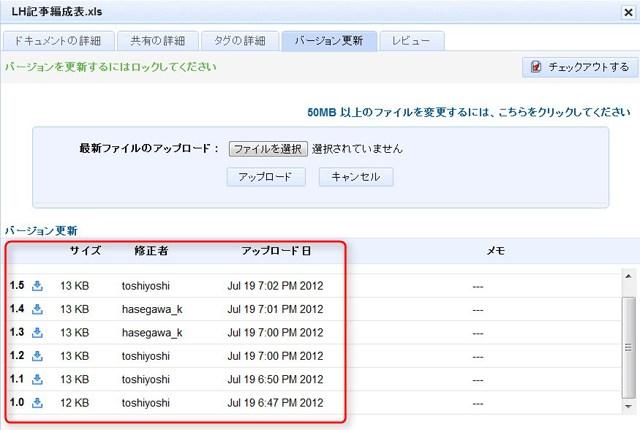Click the アップロード日 column header

[276, 250]
